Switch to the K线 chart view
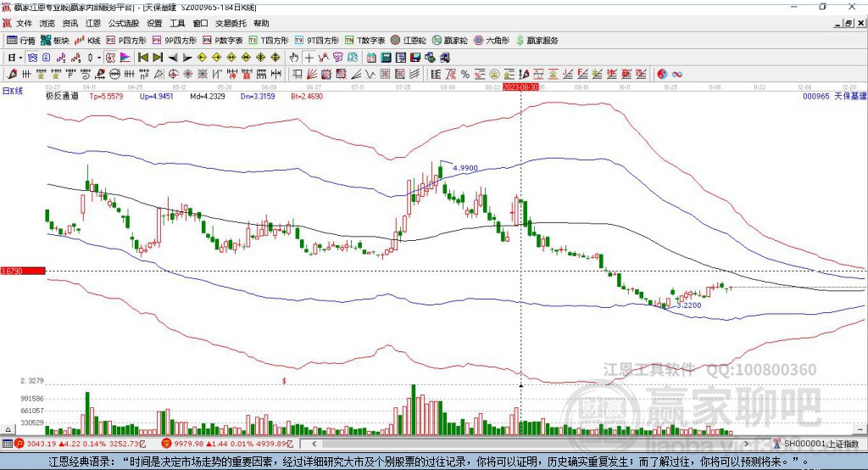Image resolution: width=868 pixels, height=470 pixels. (87, 41)
